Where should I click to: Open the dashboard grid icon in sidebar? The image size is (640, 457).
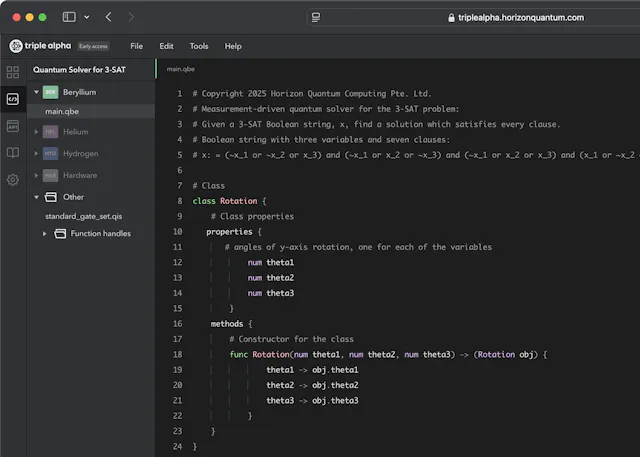(x=13, y=72)
